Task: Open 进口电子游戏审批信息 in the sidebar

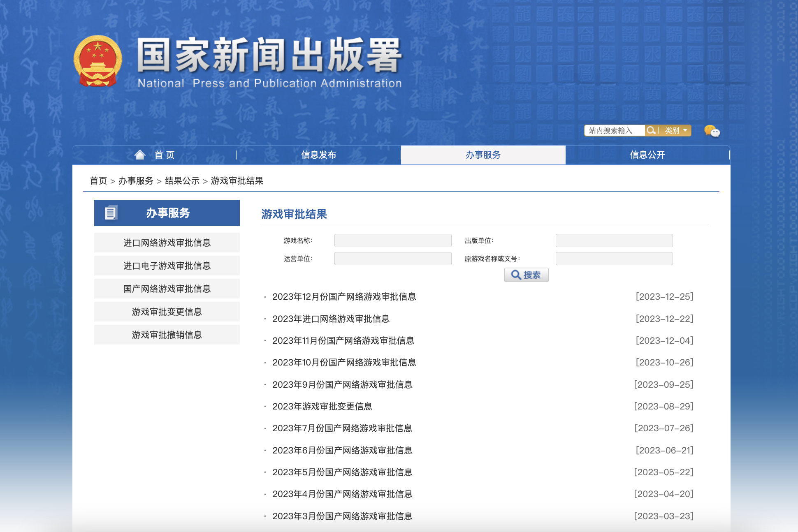Action: (167, 266)
